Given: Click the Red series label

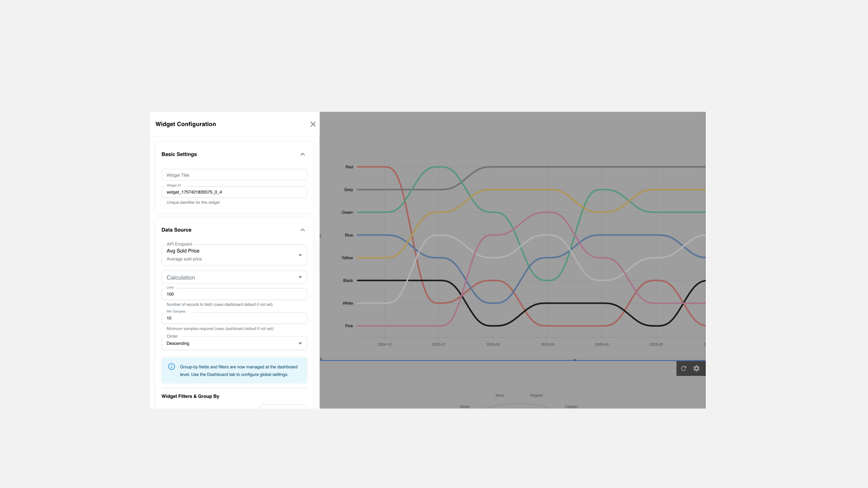Looking at the screenshot, I should (x=349, y=167).
